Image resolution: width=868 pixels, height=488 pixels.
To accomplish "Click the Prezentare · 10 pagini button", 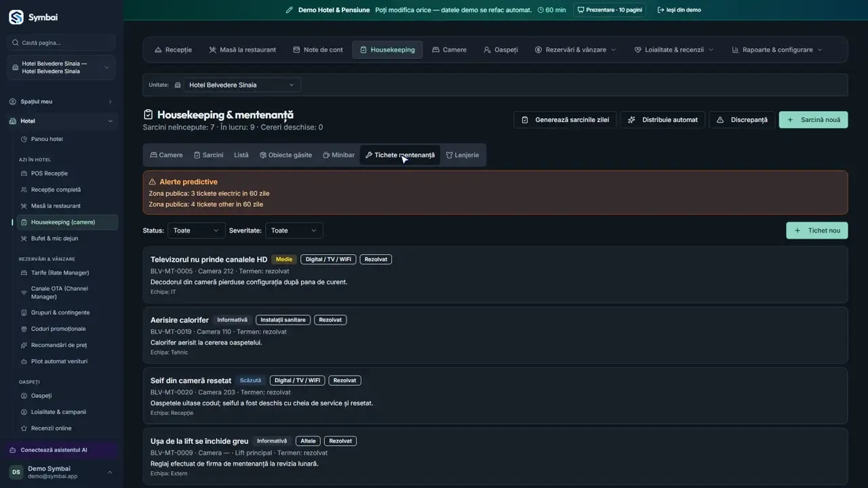I will pos(610,10).
